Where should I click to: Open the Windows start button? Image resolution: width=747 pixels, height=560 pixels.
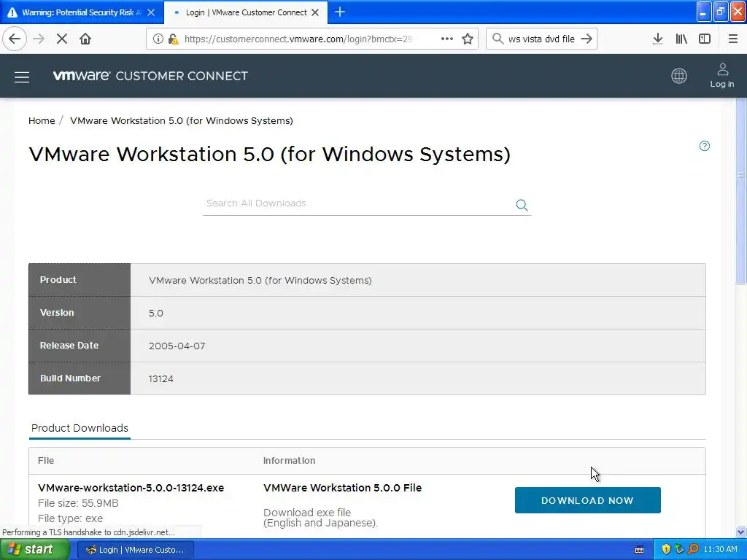tap(34, 550)
